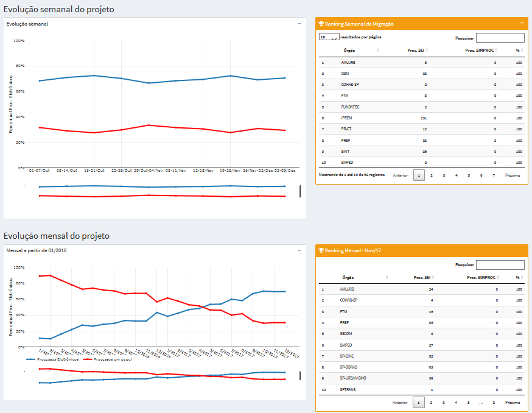Sort monthly ranking by Proc. SIMPROC arrow icon
The width and height of the screenshot is (532, 413).
[x=498, y=278]
